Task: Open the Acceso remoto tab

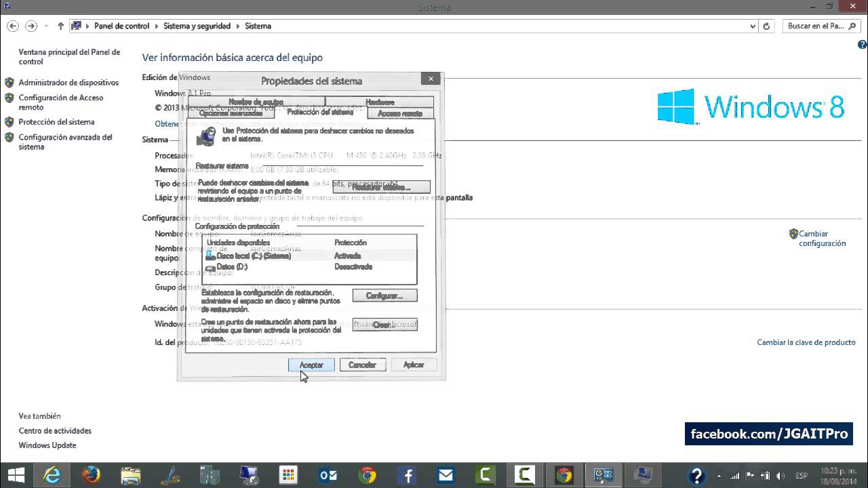Action: (400, 113)
